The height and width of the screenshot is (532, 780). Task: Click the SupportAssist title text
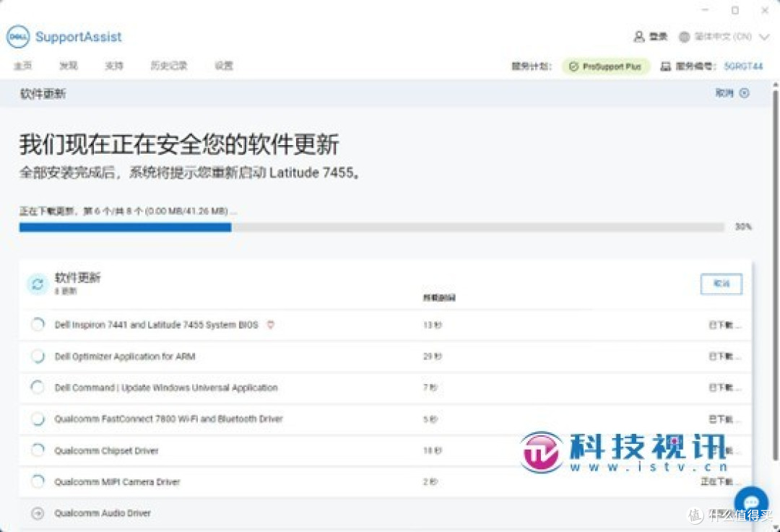click(x=78, y=37)
